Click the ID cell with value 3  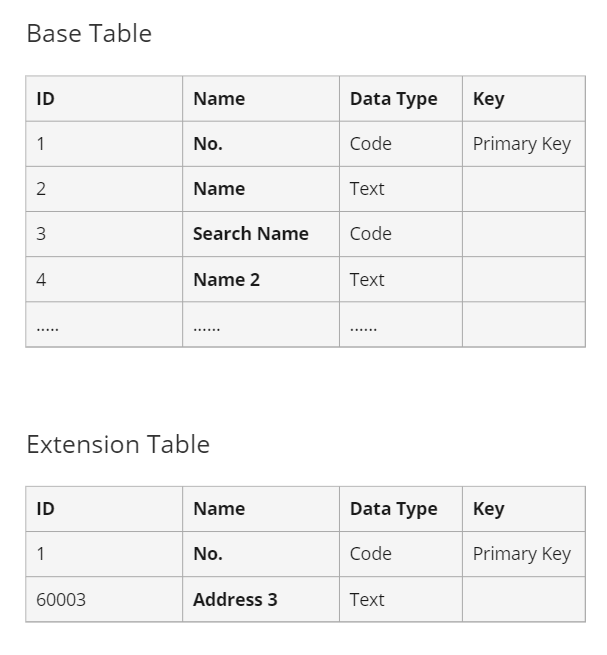click(41, 234)
